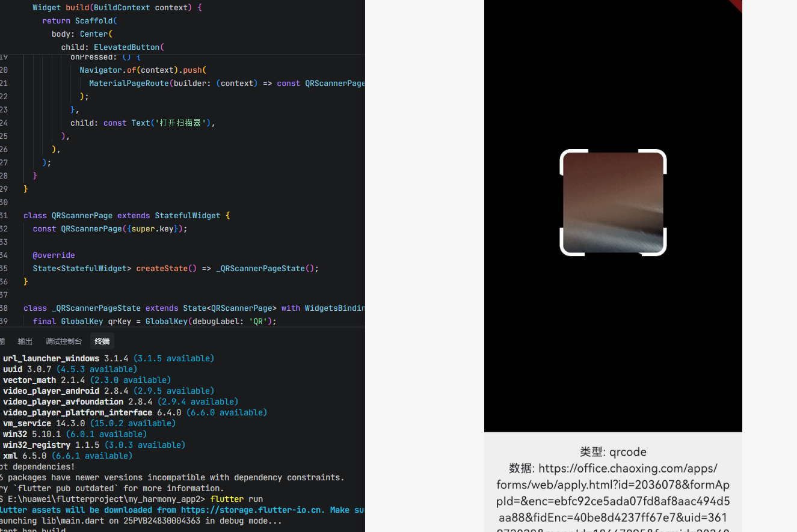Click url_launcher_windows 3.1.4 terminal row
This screenshot has width=797, height=532.
[108, 358]
